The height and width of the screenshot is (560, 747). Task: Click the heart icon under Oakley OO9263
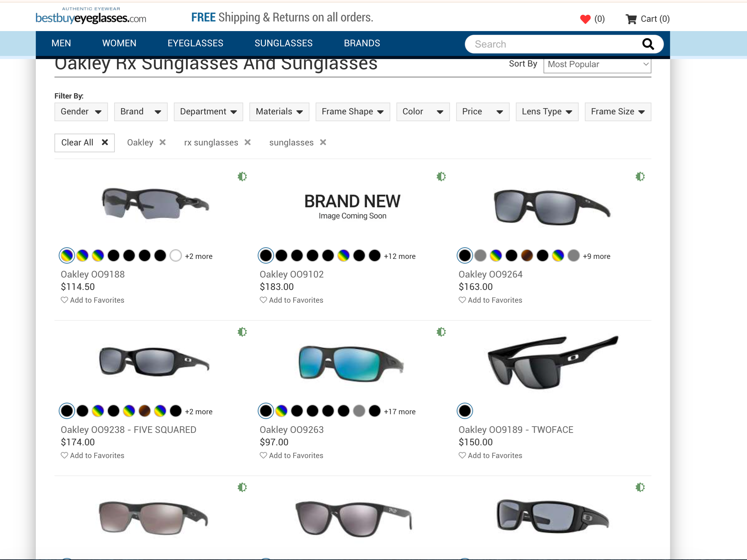coord(263,455)
